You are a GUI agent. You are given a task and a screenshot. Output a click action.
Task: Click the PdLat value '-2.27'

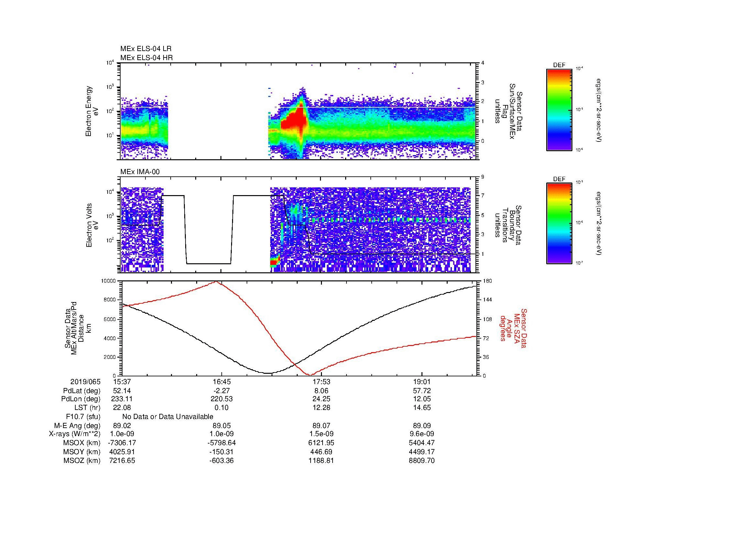[222, 391]
